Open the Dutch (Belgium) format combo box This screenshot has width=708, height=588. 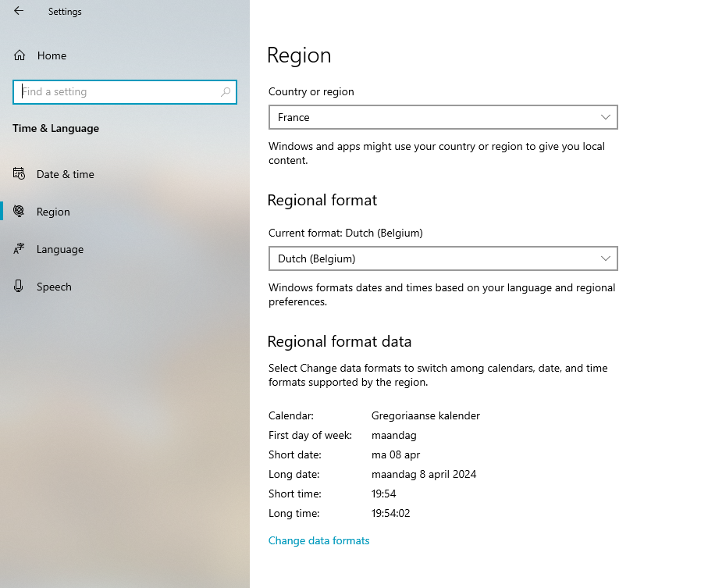point(443,258)
